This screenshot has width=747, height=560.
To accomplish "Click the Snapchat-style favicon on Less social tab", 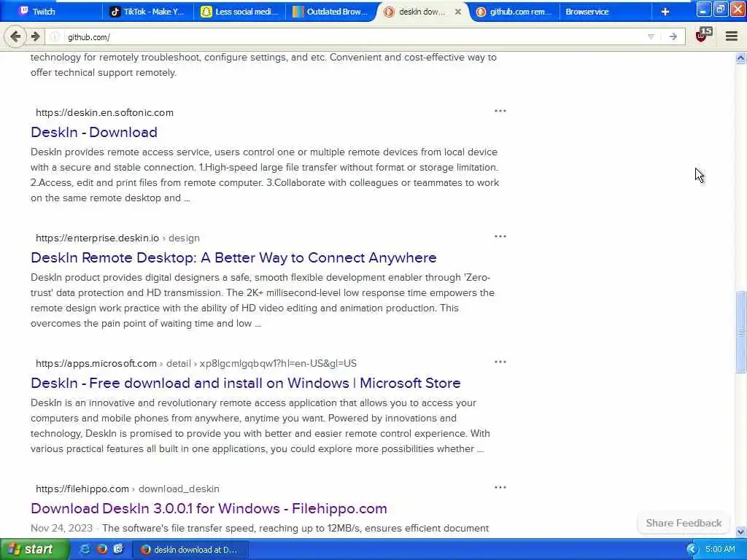I will tap(206, 12).
